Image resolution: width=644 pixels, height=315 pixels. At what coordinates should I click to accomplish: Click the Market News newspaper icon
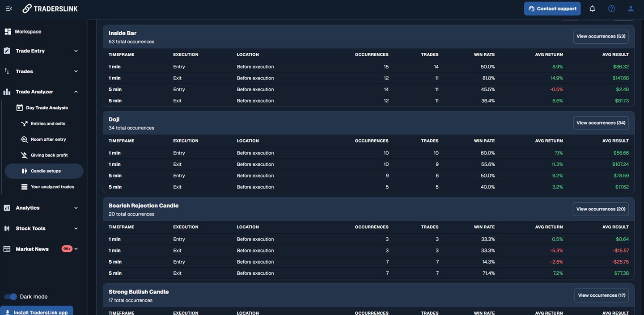point(7,249)
